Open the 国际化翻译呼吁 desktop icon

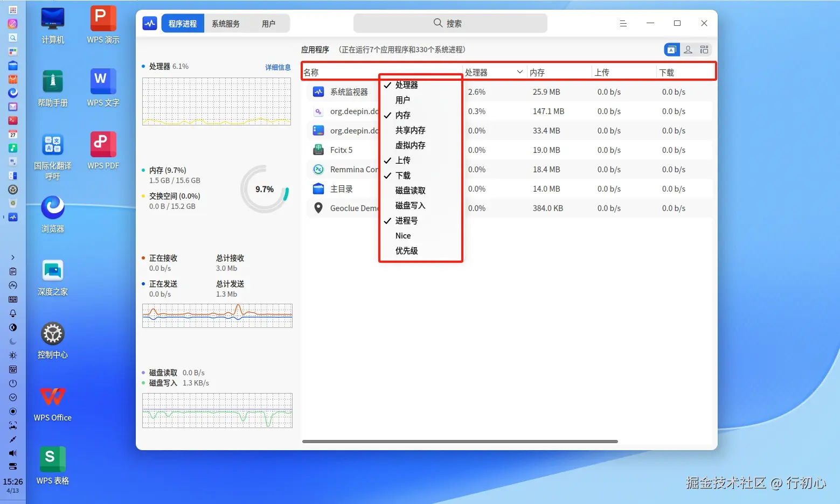53,157
